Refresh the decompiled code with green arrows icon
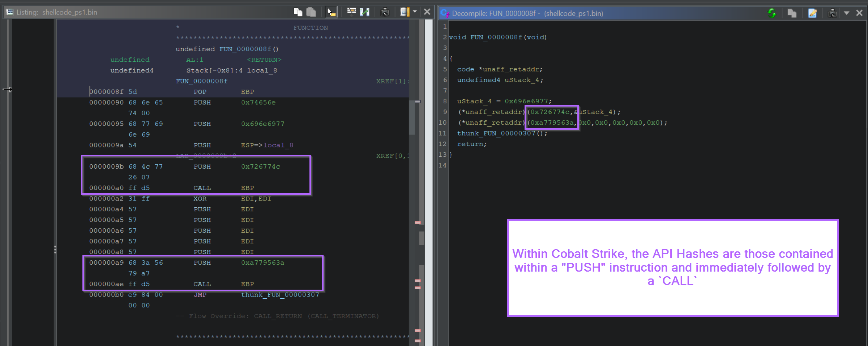The height and width of the screenshot is (346, 868). coord(773,13)
